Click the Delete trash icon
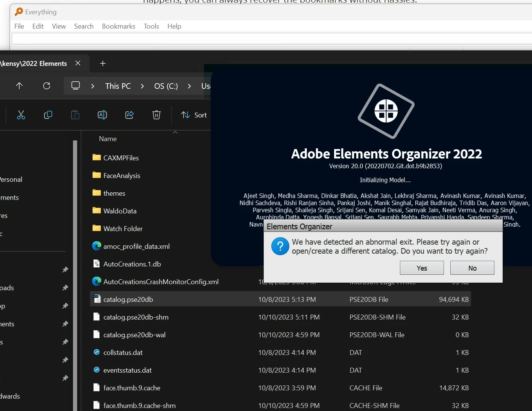This screenshot has height=411, width=532. pos(157,115)
